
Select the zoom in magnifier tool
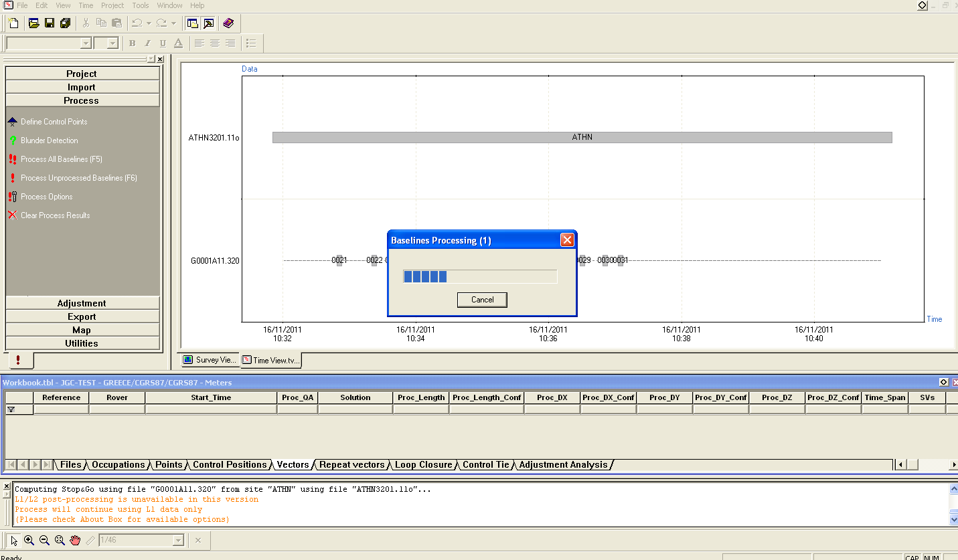point(29,541)
